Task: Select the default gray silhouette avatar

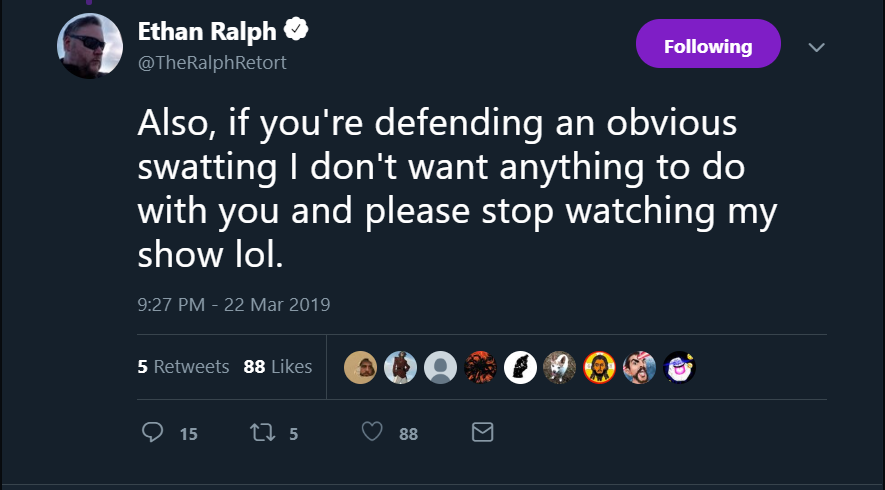Action: (x=440, y=368)
